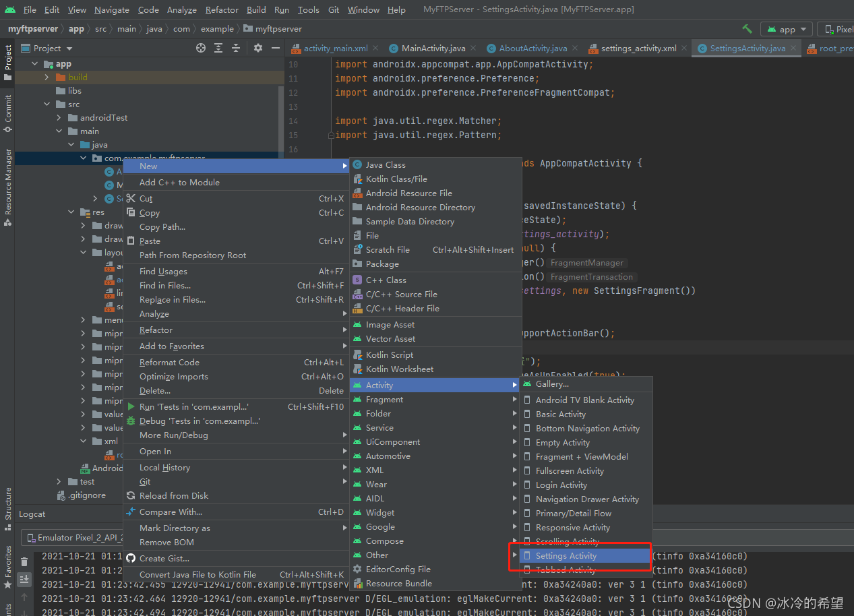This screenshot has width=854, height=616.
Task: Choose Compare With in context menu
Action: click(236, 512)
